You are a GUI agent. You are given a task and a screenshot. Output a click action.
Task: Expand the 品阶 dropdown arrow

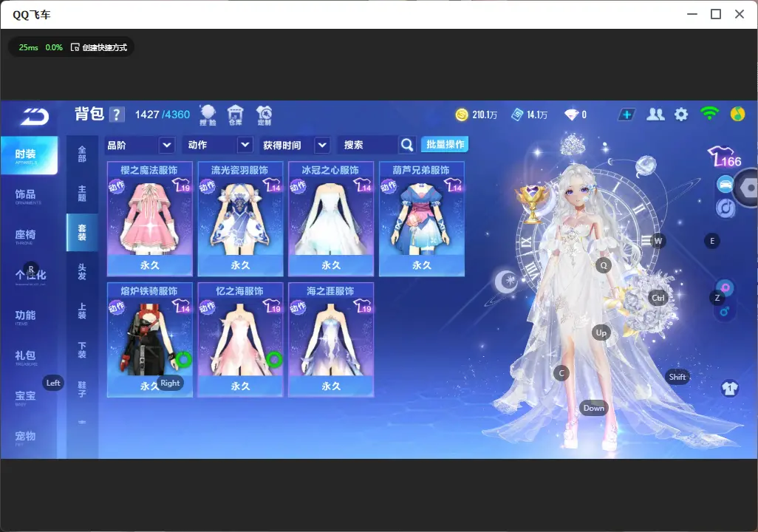[167, 145]
